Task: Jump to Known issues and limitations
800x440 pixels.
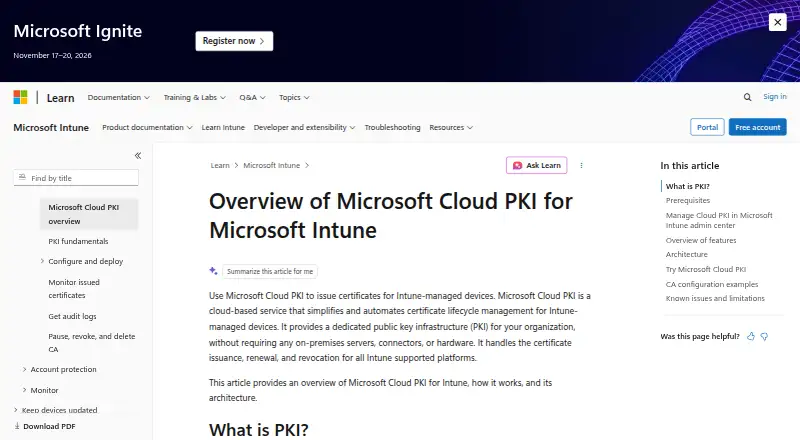Action: click(x=715, y=299)
